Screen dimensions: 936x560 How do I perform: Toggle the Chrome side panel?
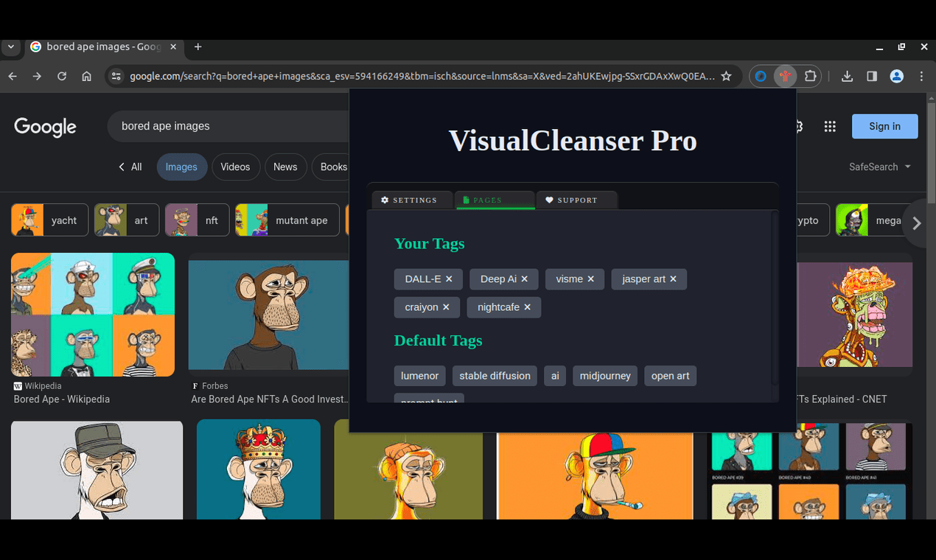pos(872,76)
